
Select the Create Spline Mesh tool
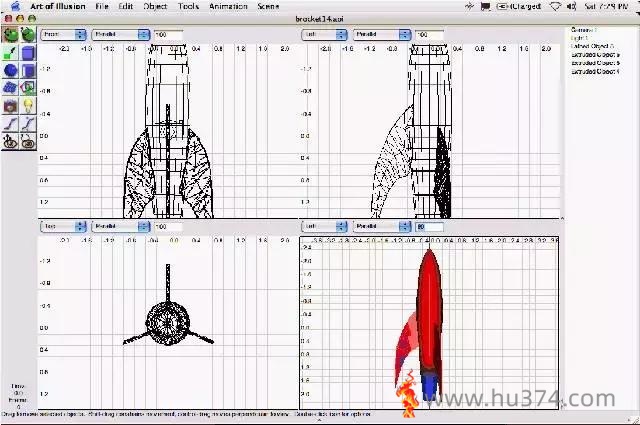click(10, 88)
